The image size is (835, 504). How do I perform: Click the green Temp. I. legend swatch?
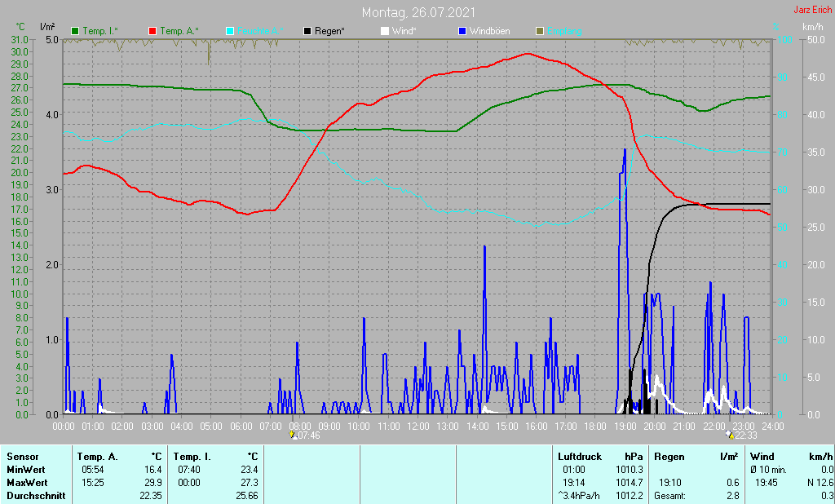(76, 31)
